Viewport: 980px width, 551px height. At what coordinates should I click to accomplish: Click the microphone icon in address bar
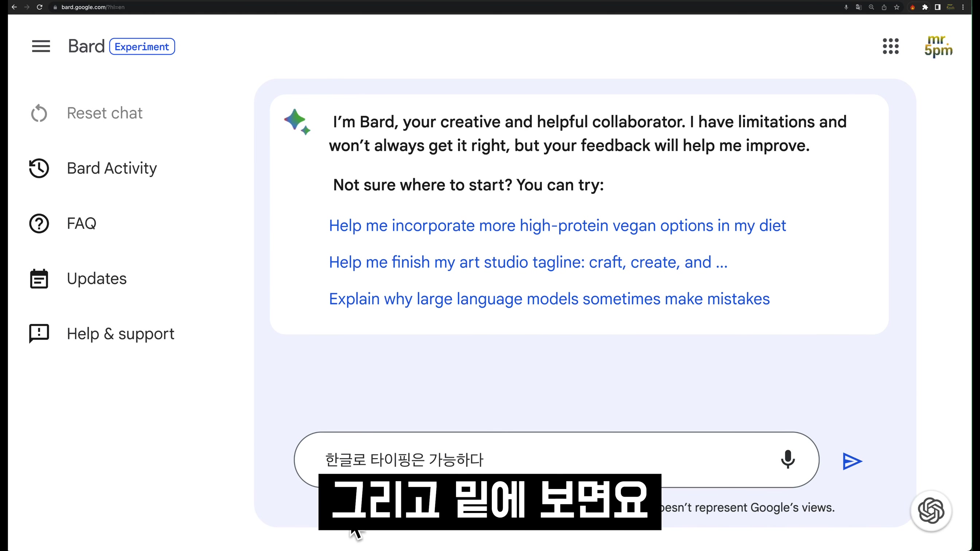846,7
